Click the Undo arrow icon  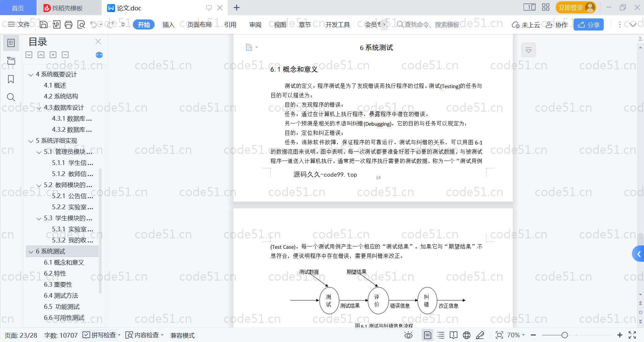94,24
